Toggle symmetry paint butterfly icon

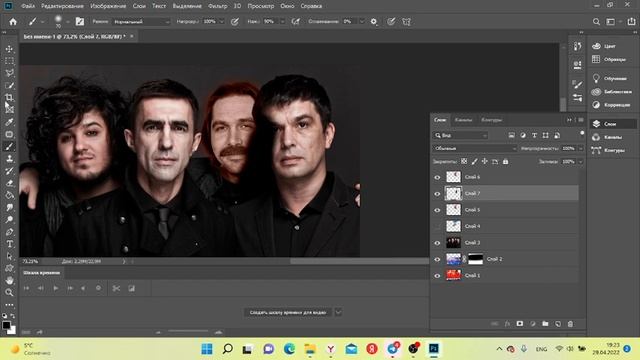click(407, 22)
